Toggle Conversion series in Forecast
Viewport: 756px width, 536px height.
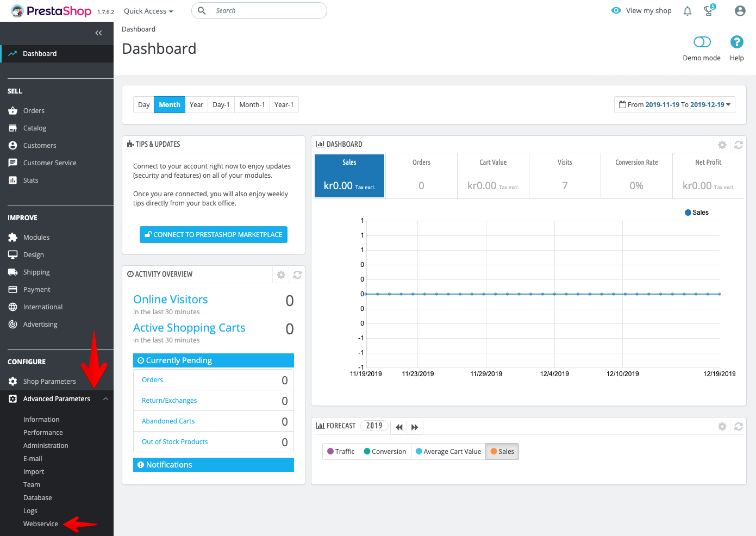click(x=385, y=451)
